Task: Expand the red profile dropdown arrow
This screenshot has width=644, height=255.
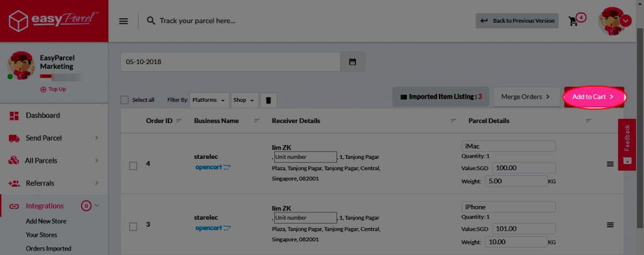Action: click(625, 21)
